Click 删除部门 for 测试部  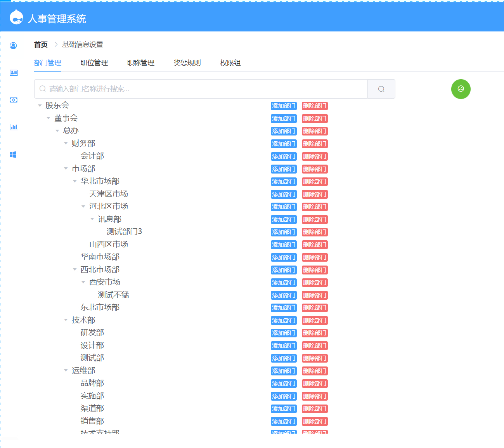(x=315, y=358)
